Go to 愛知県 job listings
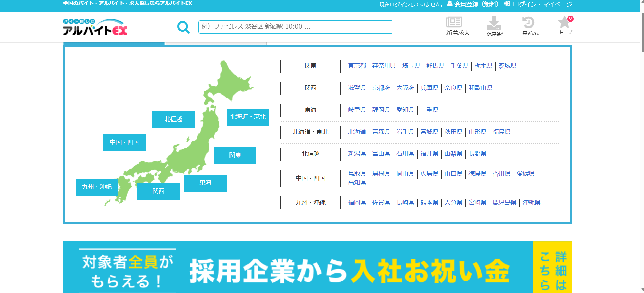 [x=405, y=110]
